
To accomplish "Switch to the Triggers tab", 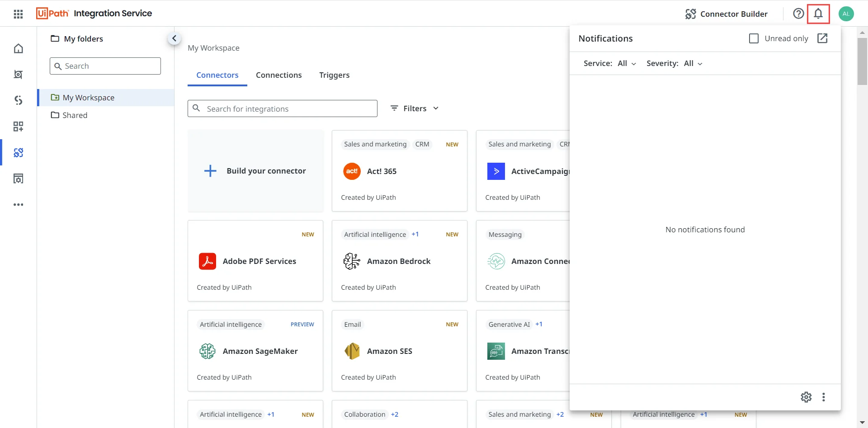I will point(334,75).
